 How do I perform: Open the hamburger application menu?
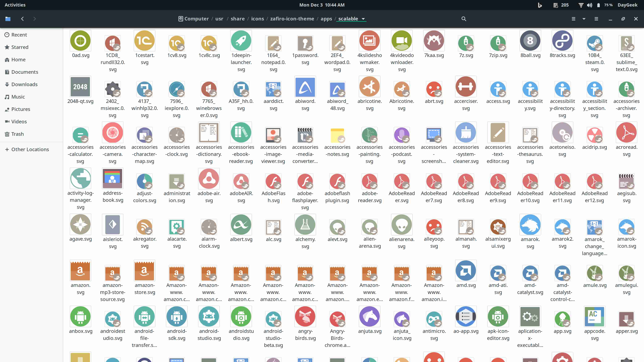596,19
